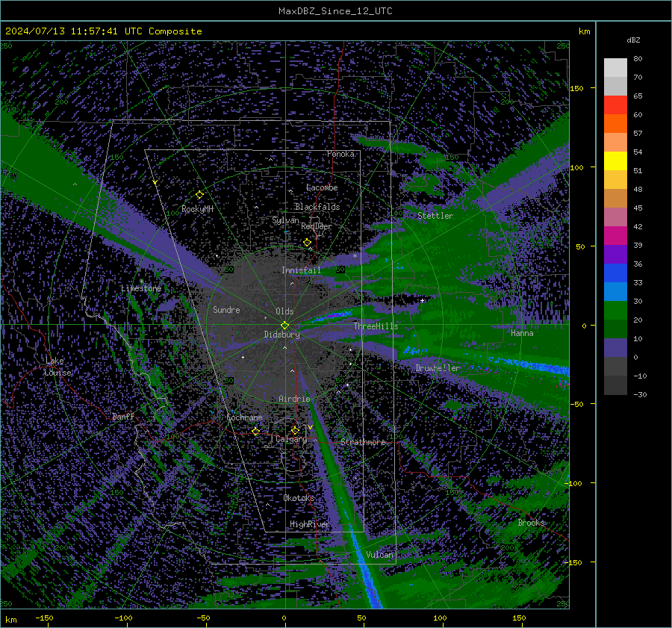Screen dimensions: 672x628
Task: Click the orange 57-60 dBZ legend swatch
Action: (615, 124)
